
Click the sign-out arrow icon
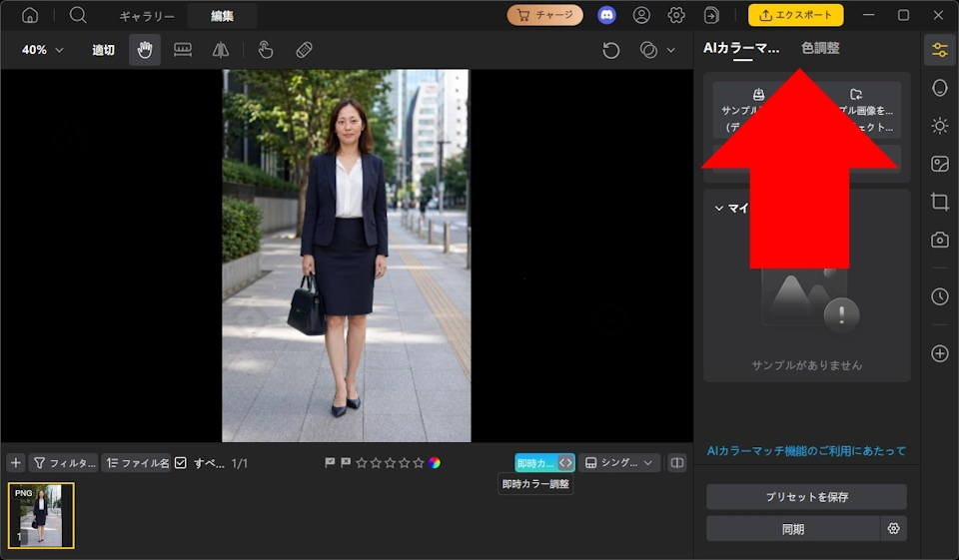pyautogui.click(x=711, y=15)
